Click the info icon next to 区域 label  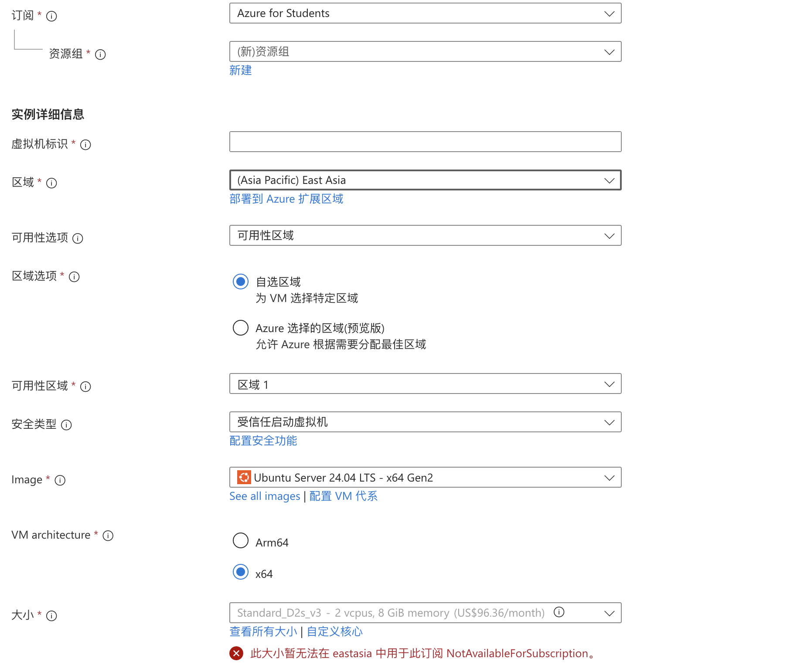click(x=51, y=183)
